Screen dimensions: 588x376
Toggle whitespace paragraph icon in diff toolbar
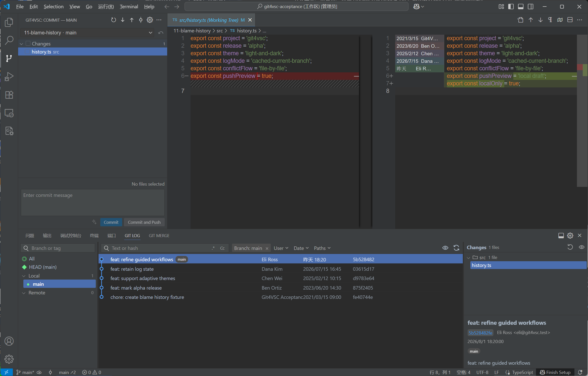550,20
